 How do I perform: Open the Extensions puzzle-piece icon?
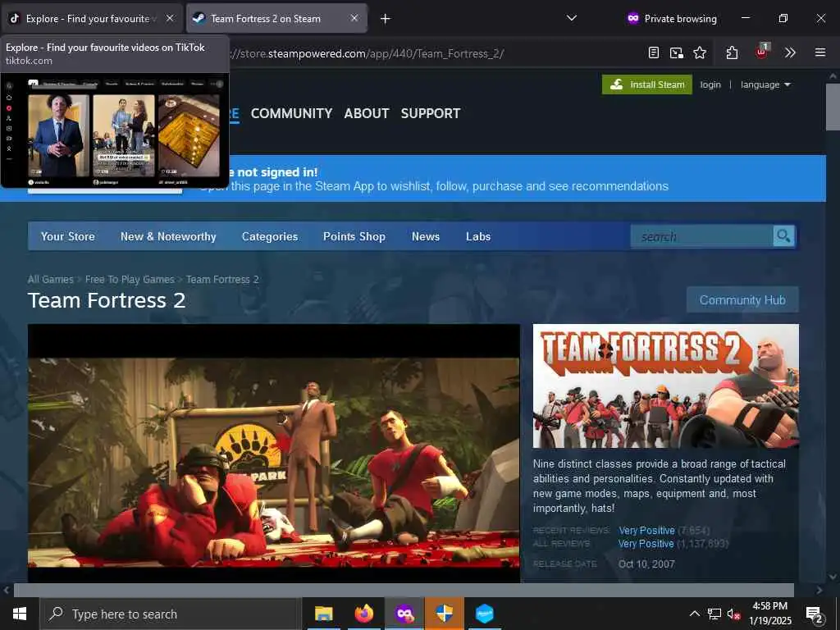(x=732, y=52)
